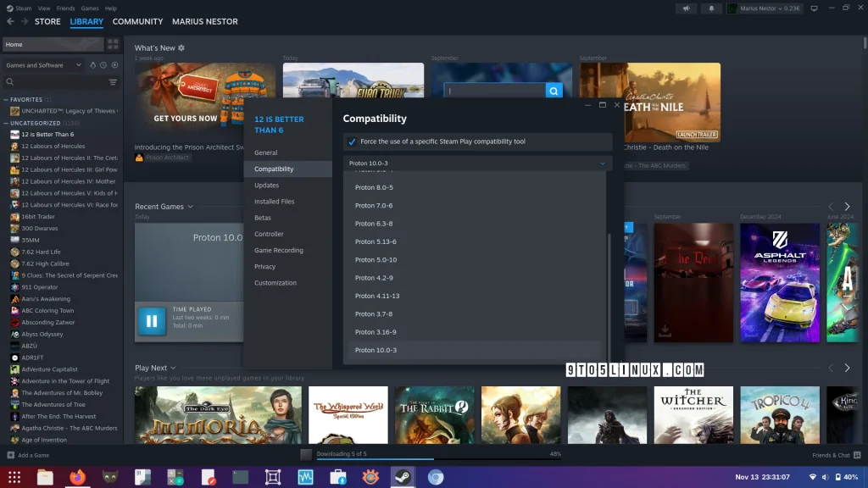Open the library filter options icon
This screenshot has width=868, height=488.
tap(114, 80)
